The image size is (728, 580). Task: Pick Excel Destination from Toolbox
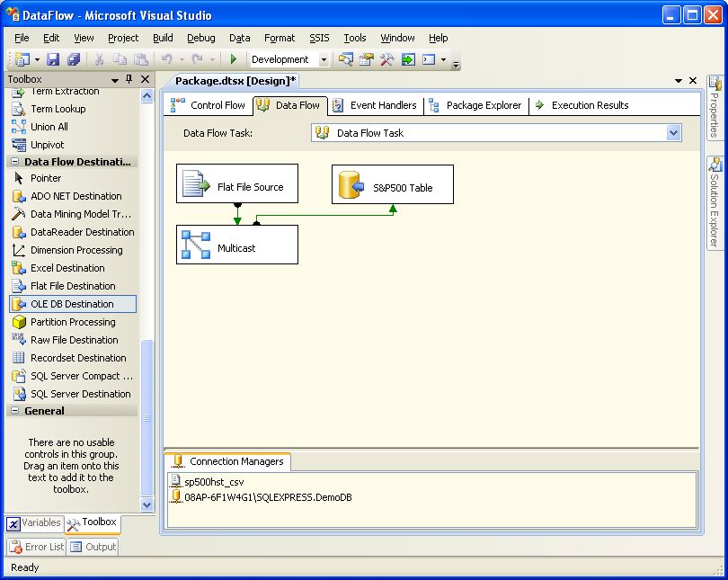tap(73, 268)
